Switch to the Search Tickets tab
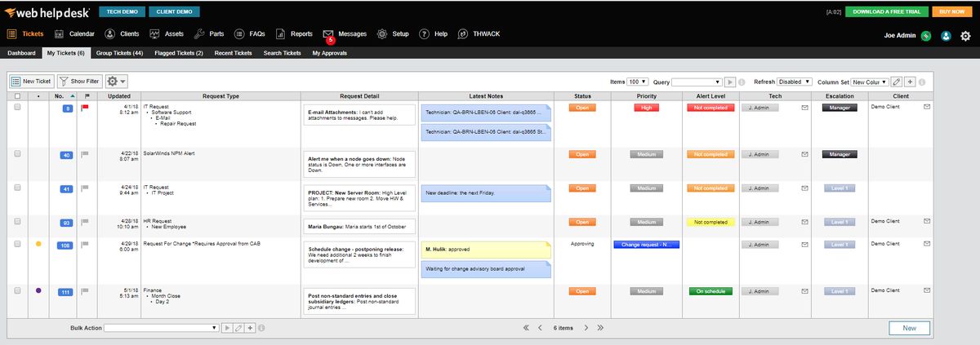Viewport: 980px width, 345px height. tap(282, 53)
